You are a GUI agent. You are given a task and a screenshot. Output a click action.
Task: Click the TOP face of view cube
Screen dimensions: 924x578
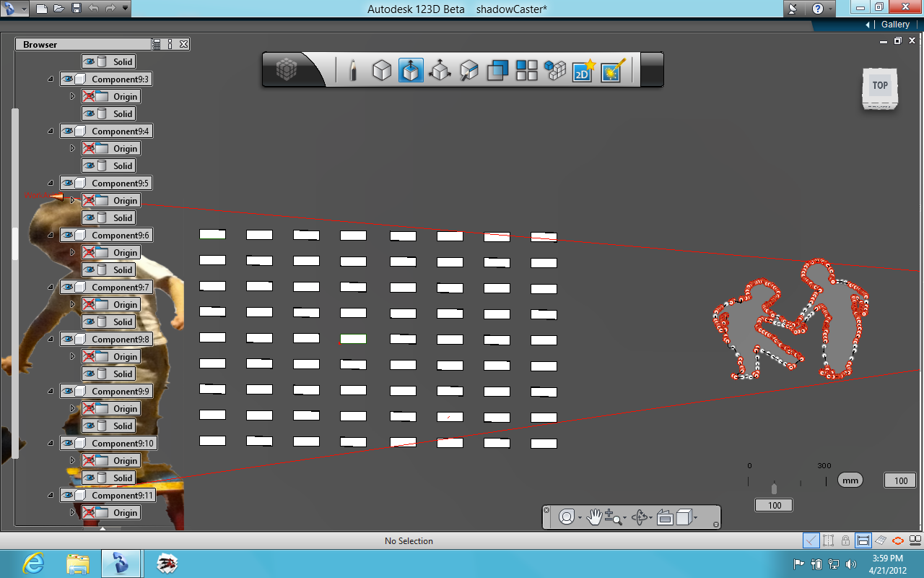[880, 86]
